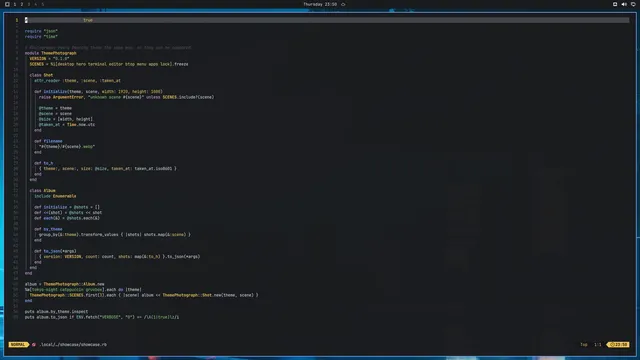
Task: Click the puts album.to_json if ENV.fetch line
Action: point(102,317)
